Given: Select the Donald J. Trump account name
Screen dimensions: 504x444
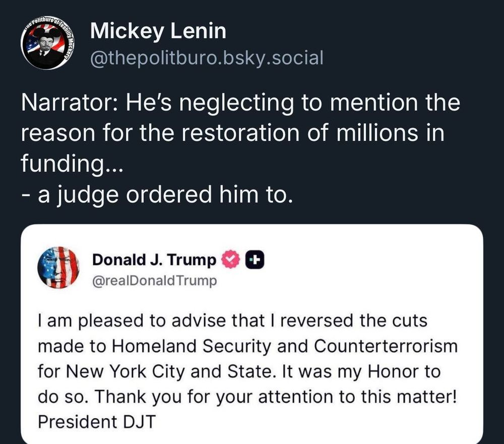Looking at the screenshot, I should [x=154, y=260].
